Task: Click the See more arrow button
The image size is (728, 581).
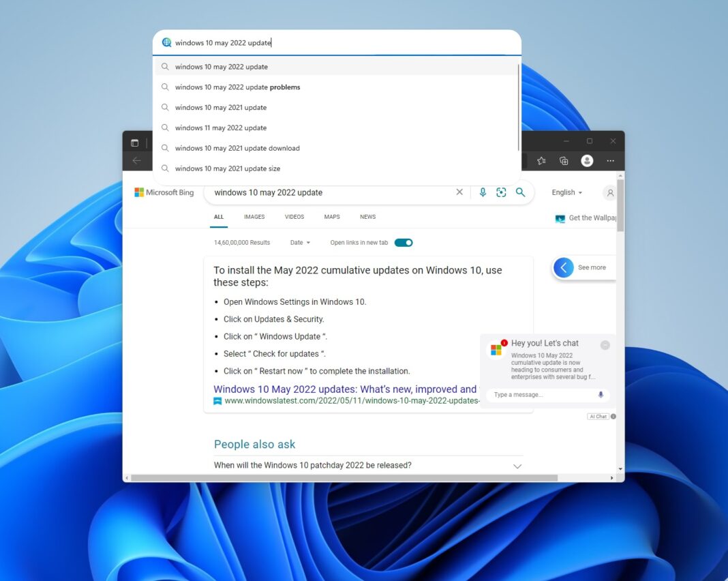Action: (564, 267)
